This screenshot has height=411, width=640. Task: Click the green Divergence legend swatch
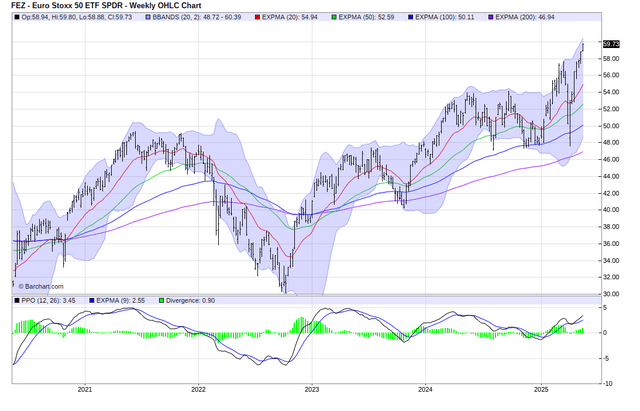click(161, 300)
